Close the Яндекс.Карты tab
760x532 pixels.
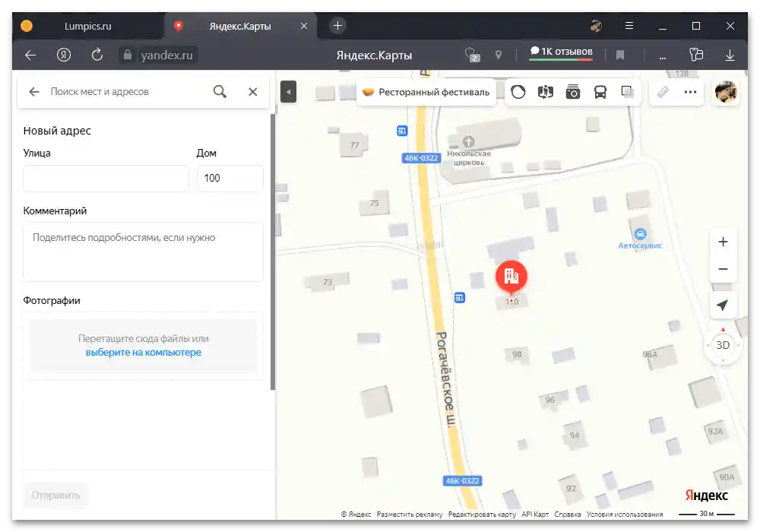(x=304, y=26)
